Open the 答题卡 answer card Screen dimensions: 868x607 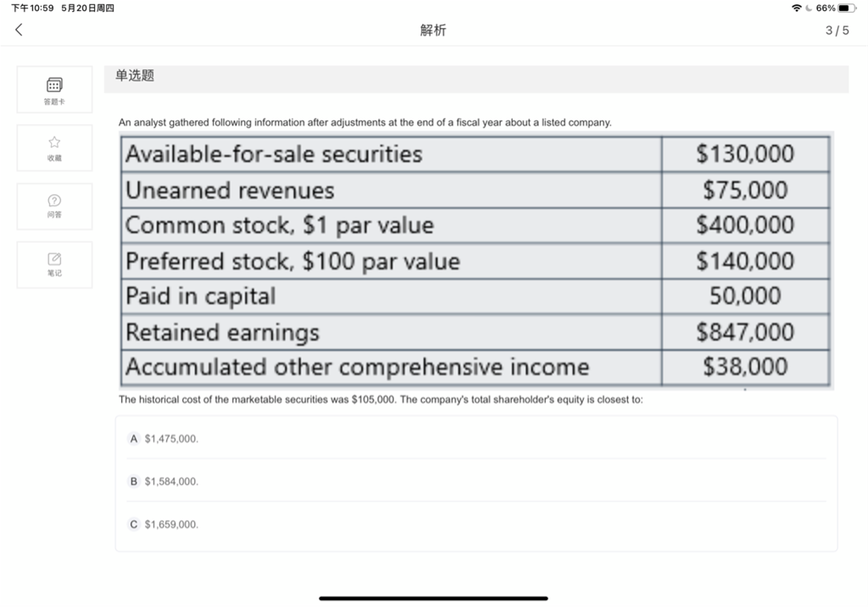[x=54, y=89]
